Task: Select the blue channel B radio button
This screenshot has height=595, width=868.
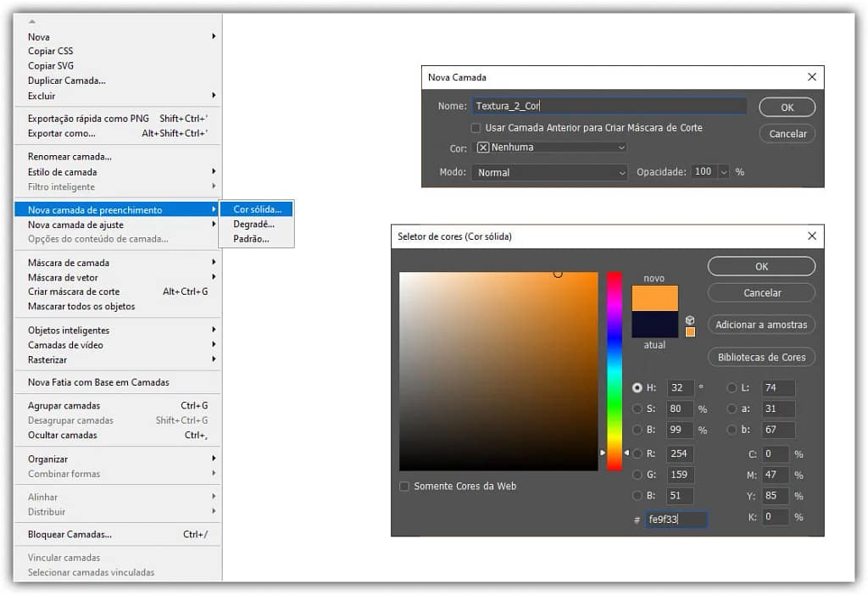Action: tap(637, 495)
